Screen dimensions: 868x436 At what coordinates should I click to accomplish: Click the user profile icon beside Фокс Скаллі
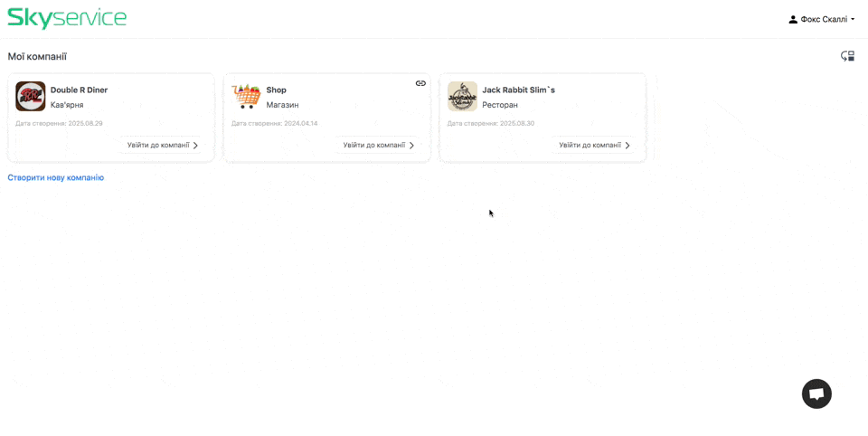(793, 19)
